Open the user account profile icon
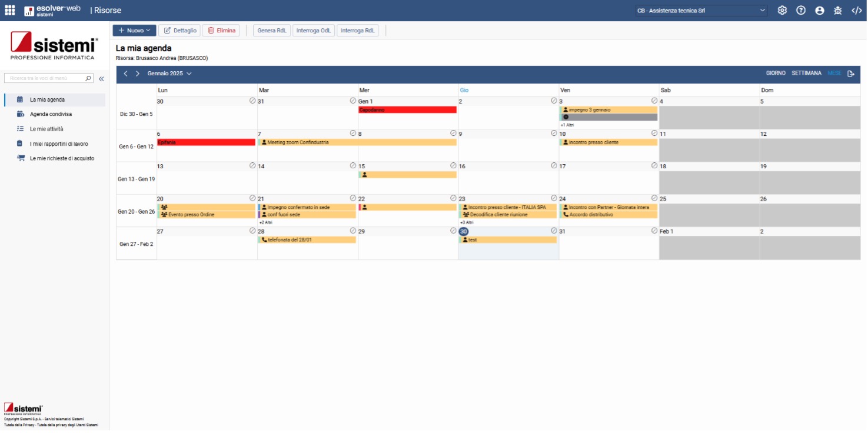The image size is (868, 433). click(x=819, y=11)
